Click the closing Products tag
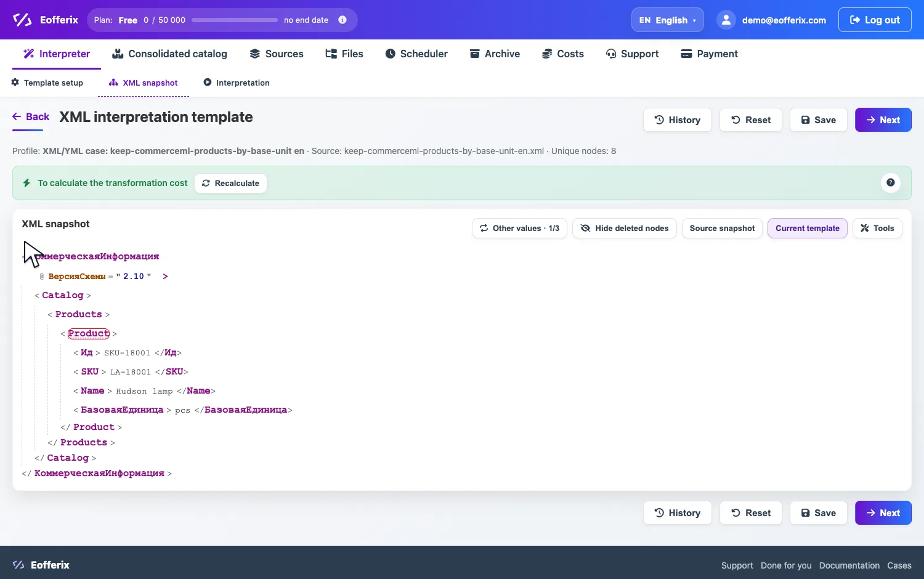This screenshot has width=924, height=579. [84, 442]
